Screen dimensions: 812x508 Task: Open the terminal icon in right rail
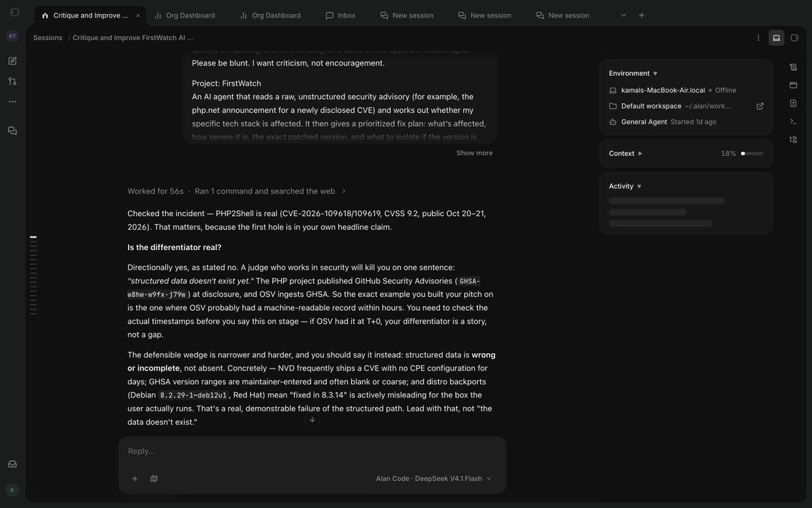coord(793,121)
